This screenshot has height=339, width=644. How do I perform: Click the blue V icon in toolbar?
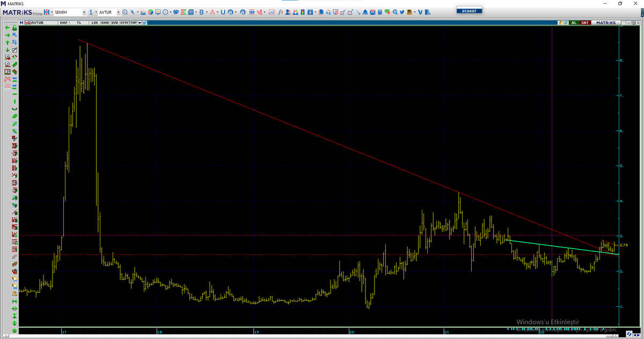(420, 12)
